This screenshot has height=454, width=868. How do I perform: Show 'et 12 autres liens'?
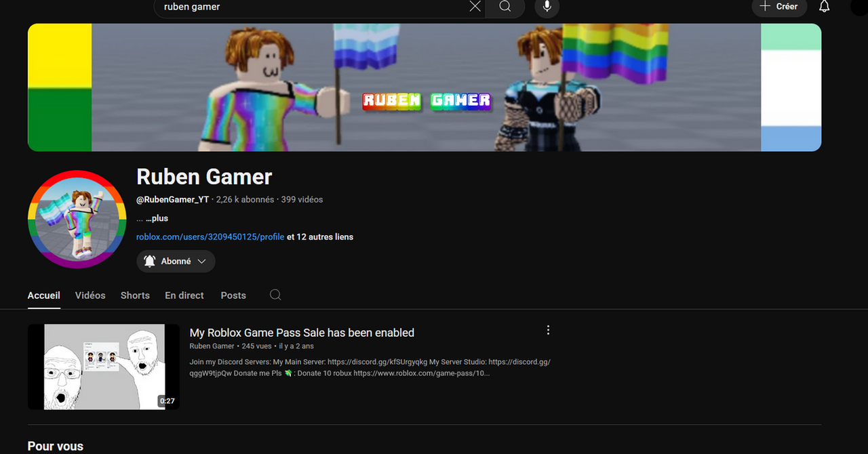(x=320, y=236)
